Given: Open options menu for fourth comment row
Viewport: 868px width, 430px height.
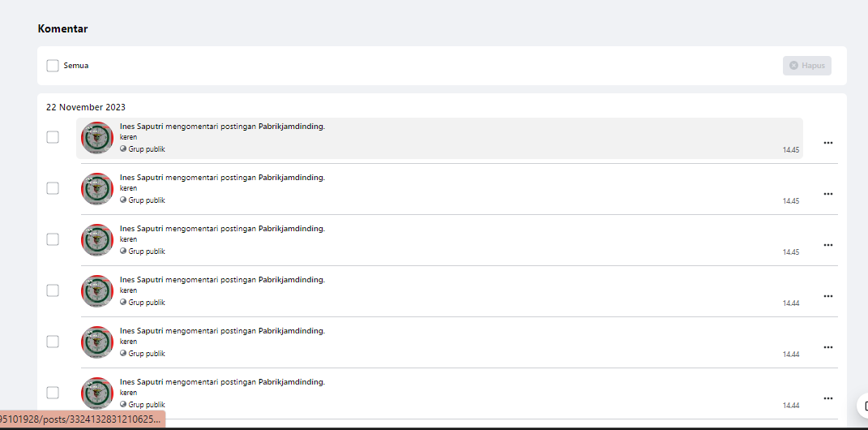Looking at the screenshot, I should [827, 296].
